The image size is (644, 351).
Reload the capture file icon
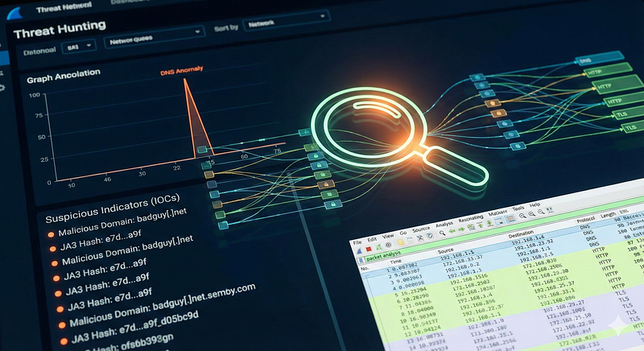coord(430,236)
